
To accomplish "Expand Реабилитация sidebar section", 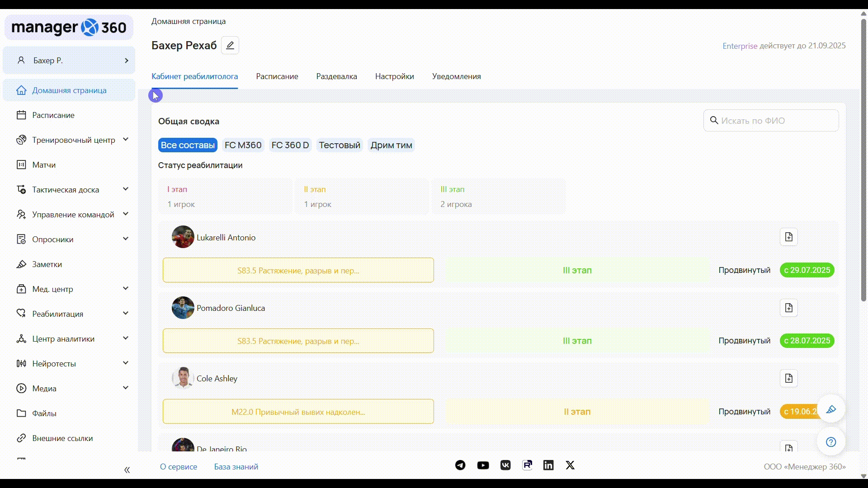I will point(57,314).
